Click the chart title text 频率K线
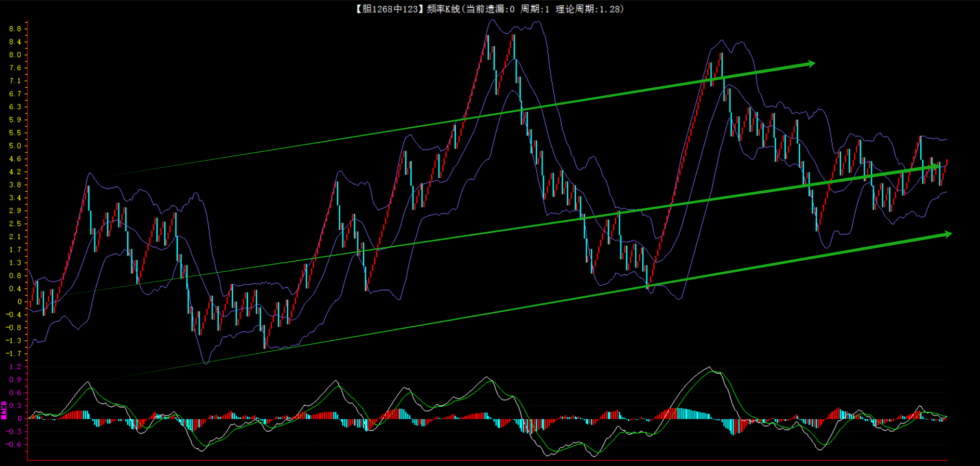Screen dimensions: 980x466 (443, 9)
